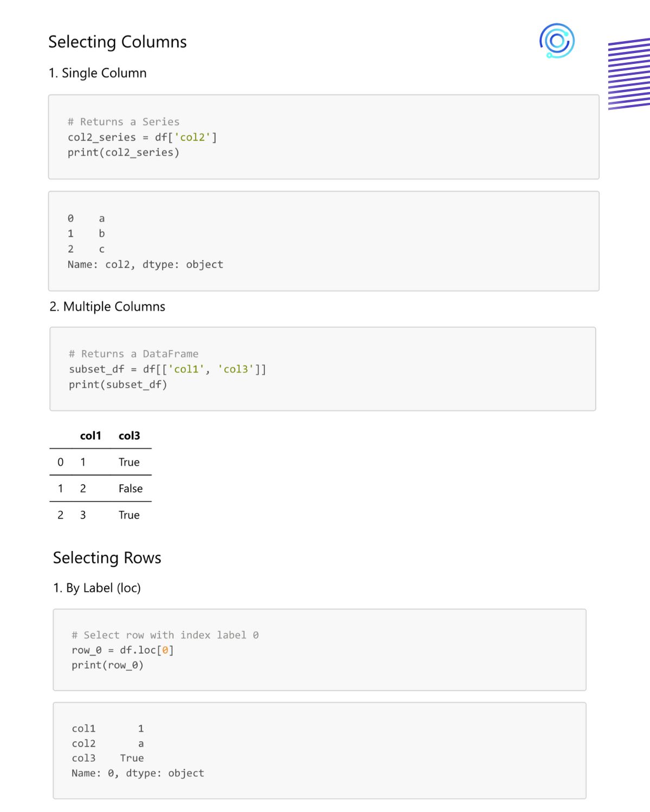Click the "2. Multiple Columns" subheading

click(107, 306)
